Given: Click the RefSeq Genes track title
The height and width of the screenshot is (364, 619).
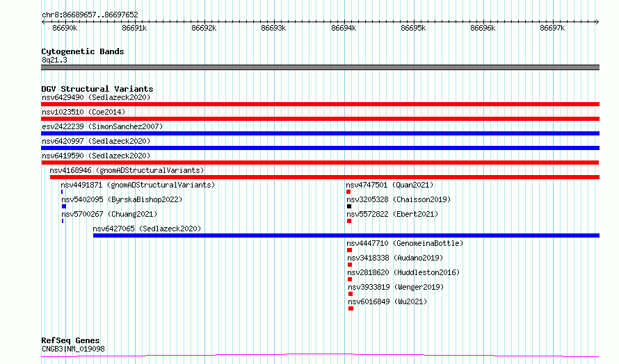Looking at the screenshot, I should (x=70, y=340).
